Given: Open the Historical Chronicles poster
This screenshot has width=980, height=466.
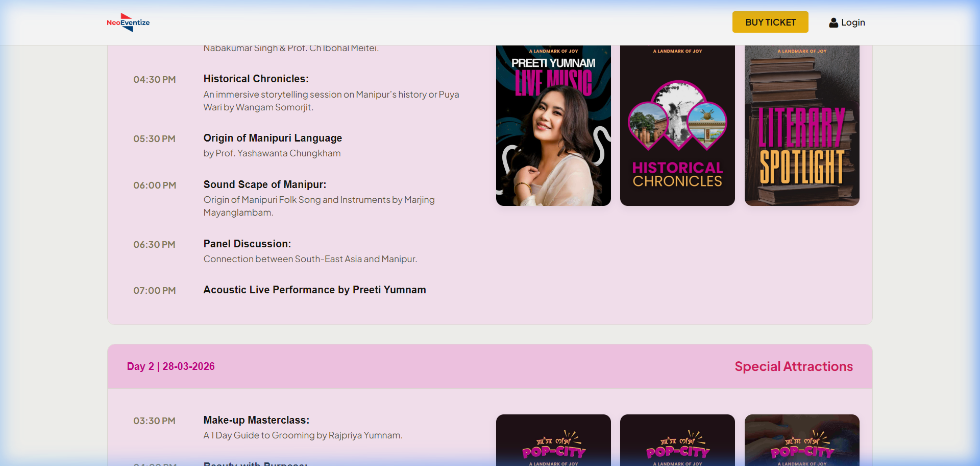Looking at the screenshot, I should (677, 125).
